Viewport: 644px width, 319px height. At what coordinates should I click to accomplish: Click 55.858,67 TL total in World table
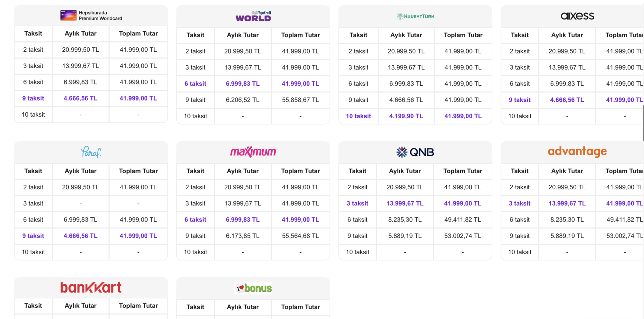tap(300, 100)
